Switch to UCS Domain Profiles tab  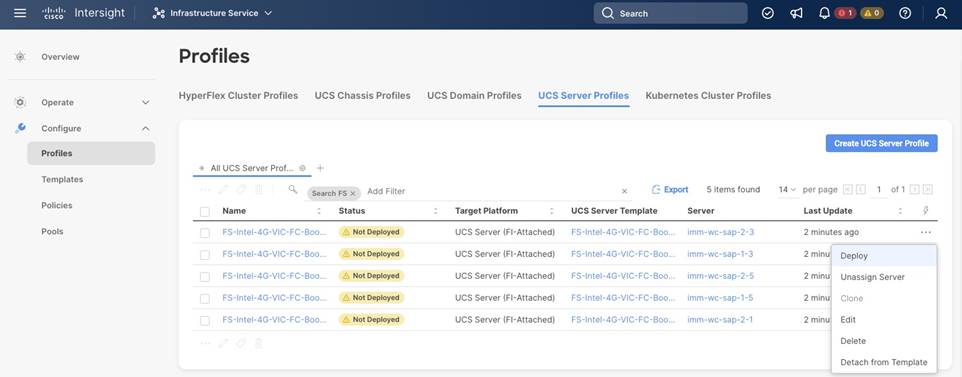click(474, 96)
